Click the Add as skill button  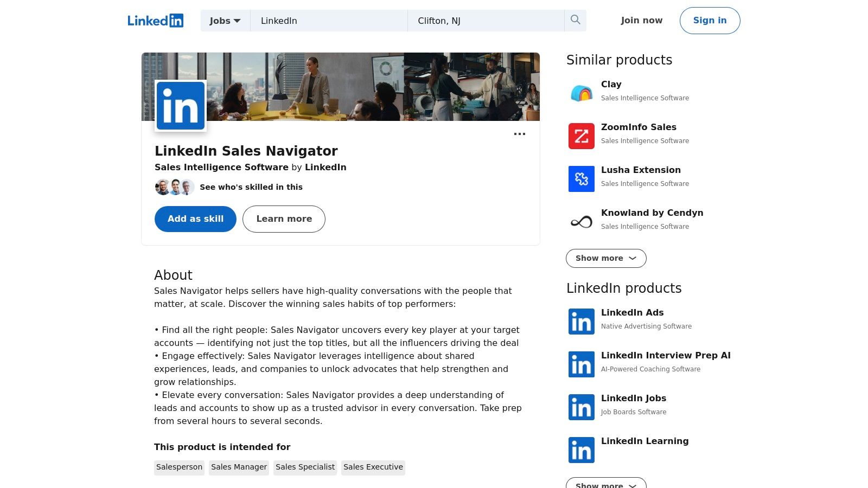[x=195, y=219]
